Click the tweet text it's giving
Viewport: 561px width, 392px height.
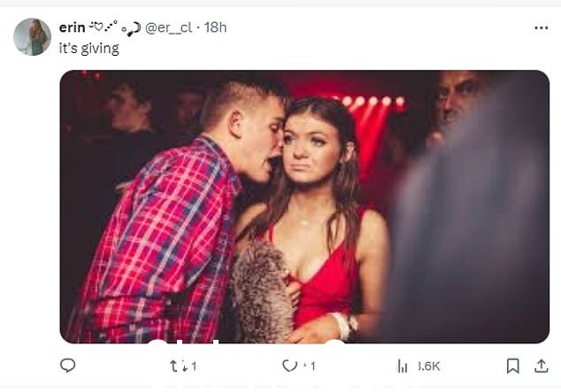pos(88,49)
